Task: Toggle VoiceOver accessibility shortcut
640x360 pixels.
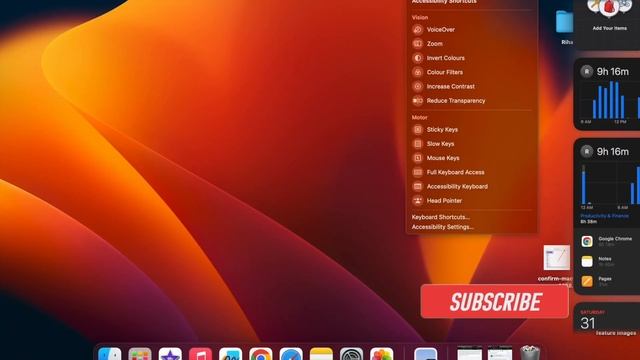Action: pos(471,29)
